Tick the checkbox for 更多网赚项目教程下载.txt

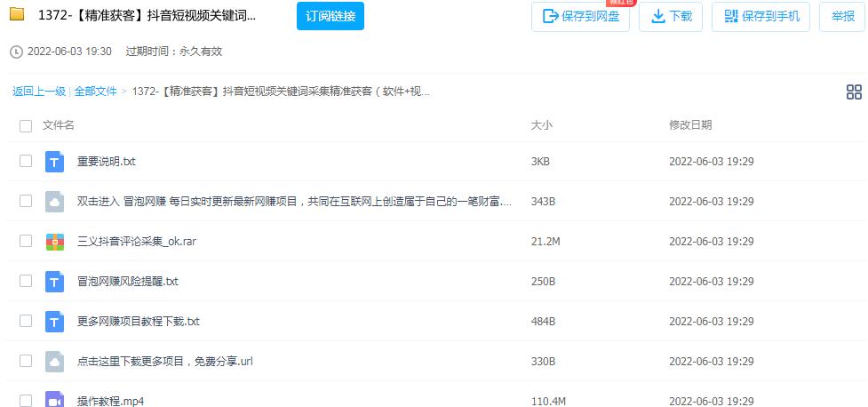click(26, 321)
